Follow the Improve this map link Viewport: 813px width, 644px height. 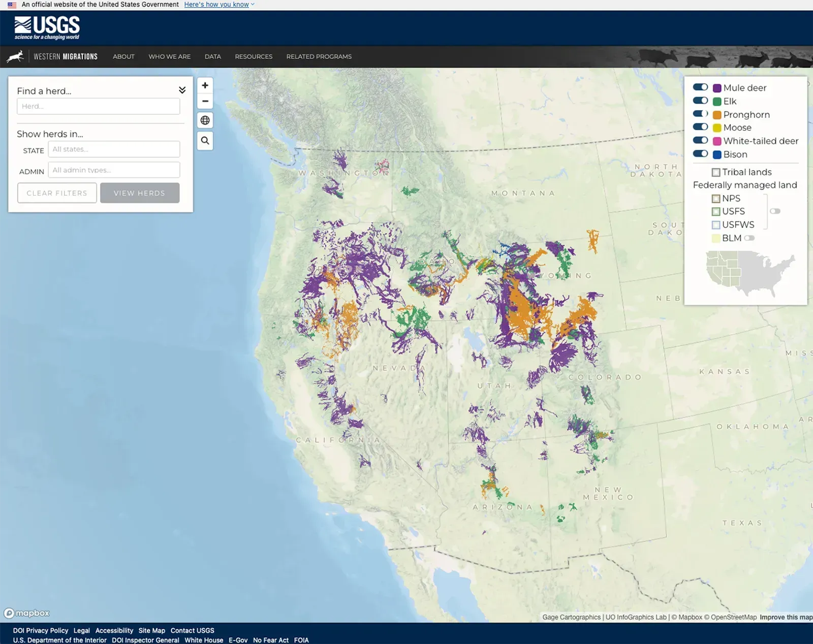786,617
